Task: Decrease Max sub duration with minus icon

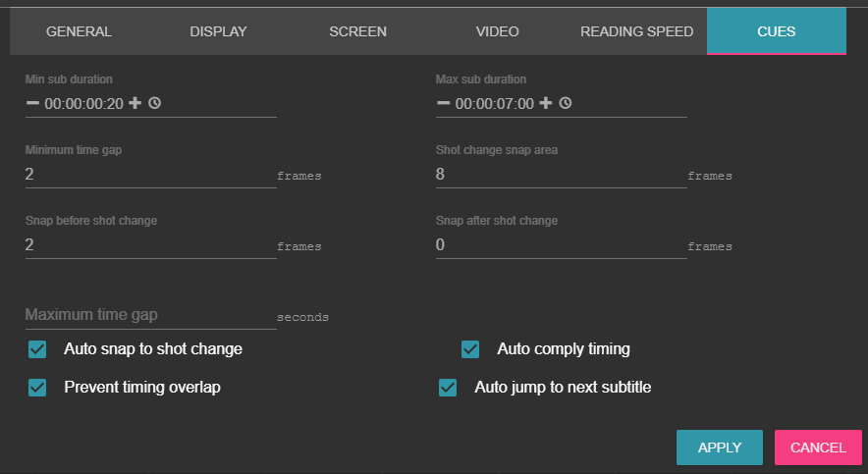Action: pos(443,103)
